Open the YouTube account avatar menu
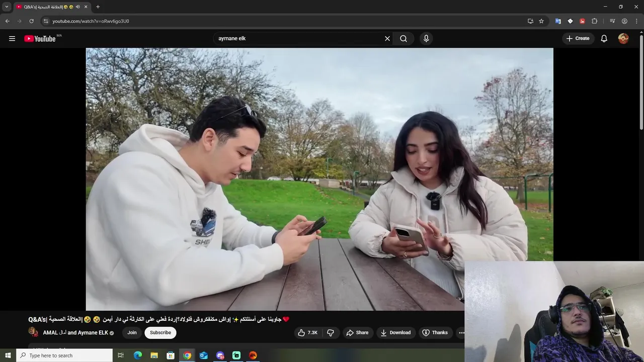 click(623, 38)
